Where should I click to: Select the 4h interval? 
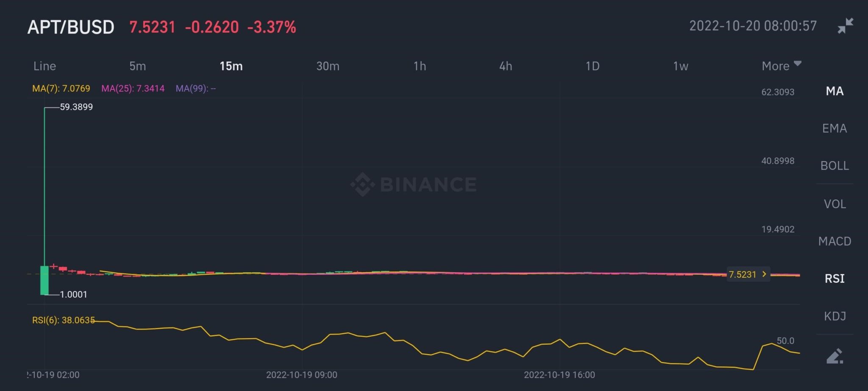pyautogui.click(x=506, y=66)
